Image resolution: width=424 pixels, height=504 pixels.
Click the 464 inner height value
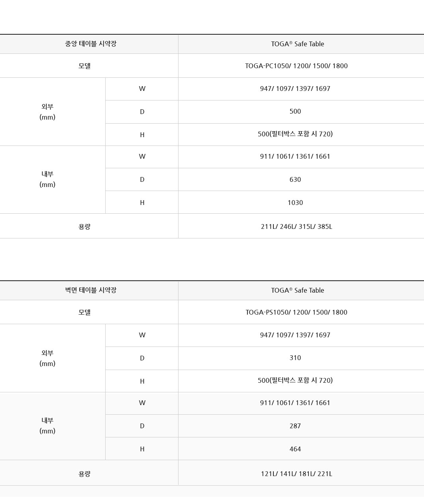click(x=295, y=449)
